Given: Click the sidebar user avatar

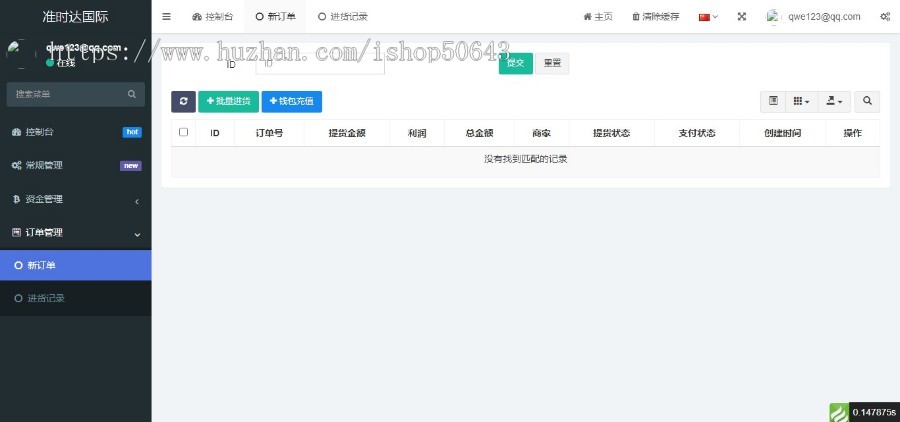Looking at the screenshot, I should coord(20,55).
